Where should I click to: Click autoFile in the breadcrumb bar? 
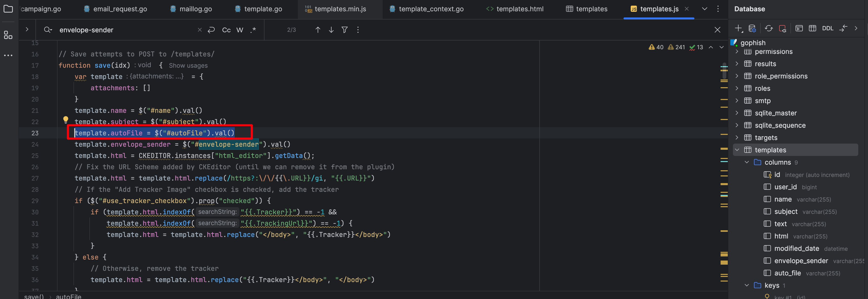point(68,296)
